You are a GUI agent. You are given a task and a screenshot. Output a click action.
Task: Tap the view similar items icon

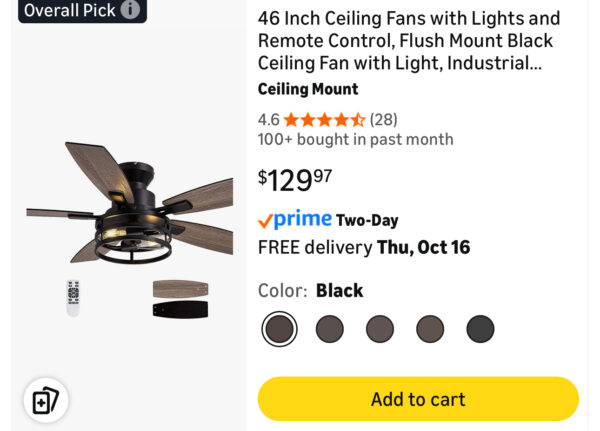tap(46, 401)
